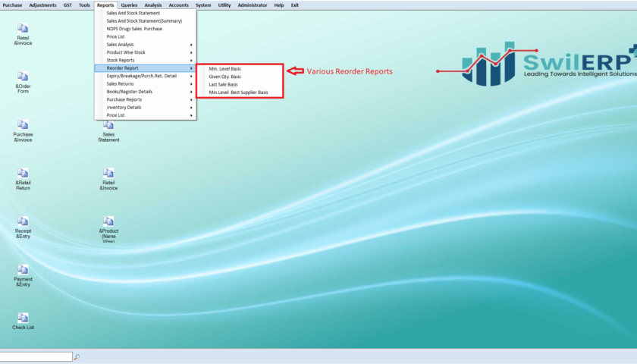Open the &Order Form desktop icon
The height and width of the screenshot is (364, 637).
23,83
